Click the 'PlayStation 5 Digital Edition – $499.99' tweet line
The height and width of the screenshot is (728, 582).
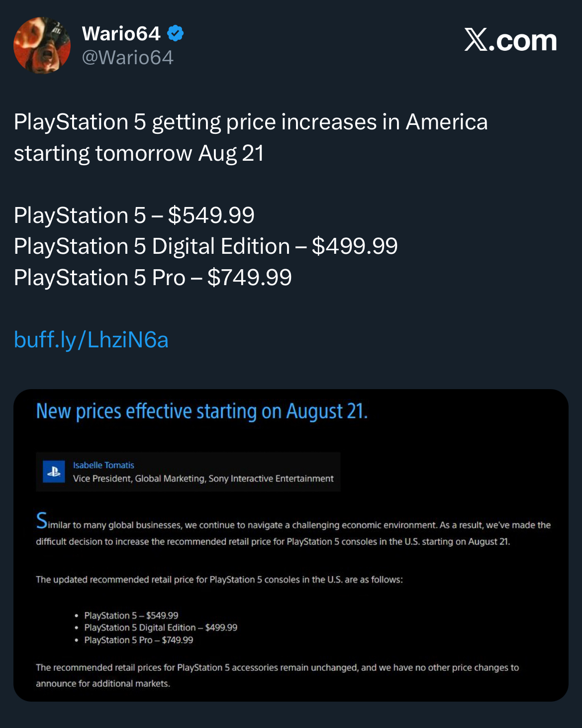tap(206, 246)
